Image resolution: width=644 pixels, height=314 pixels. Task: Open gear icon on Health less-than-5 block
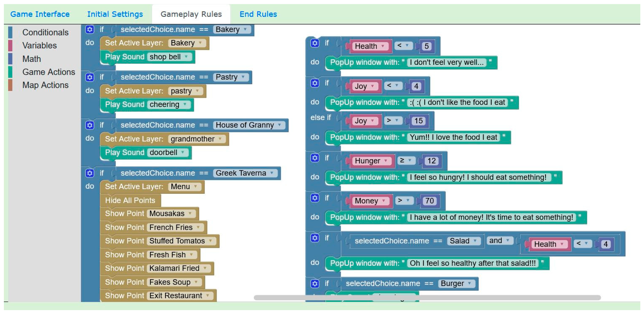(x=314, y=43)
